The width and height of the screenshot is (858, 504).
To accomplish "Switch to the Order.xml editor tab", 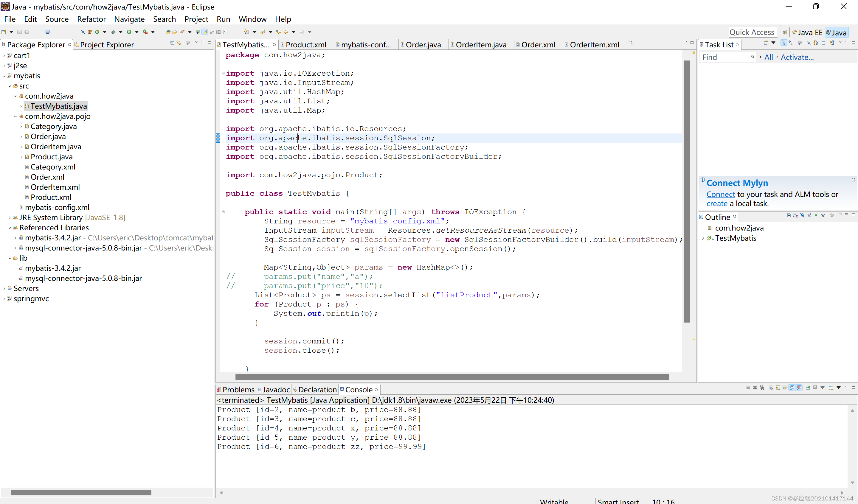I will [x=538, y=45].
